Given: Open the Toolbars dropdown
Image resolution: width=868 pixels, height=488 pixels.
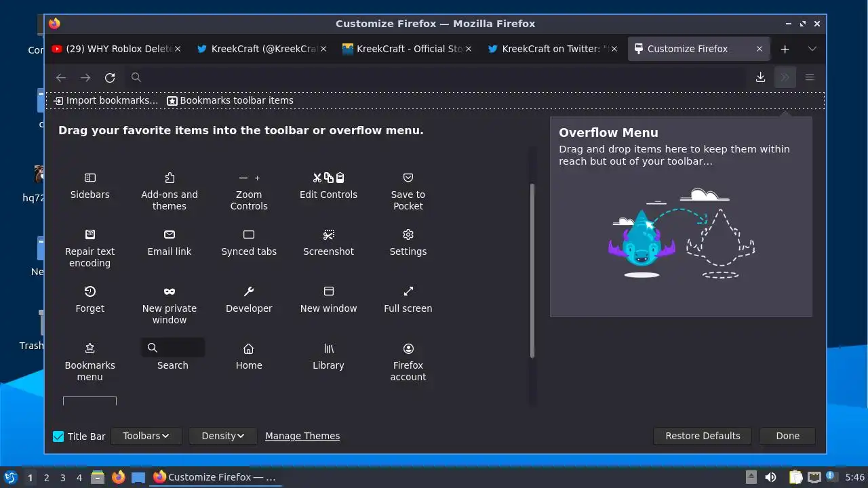Looking at the screenshot, I should click(146, 436).
